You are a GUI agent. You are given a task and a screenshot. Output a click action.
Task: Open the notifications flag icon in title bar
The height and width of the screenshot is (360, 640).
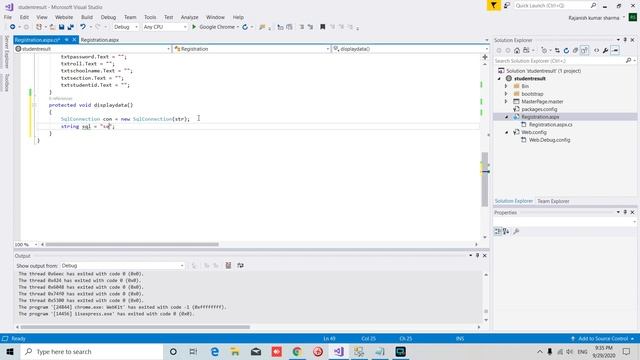click(493, 5)
